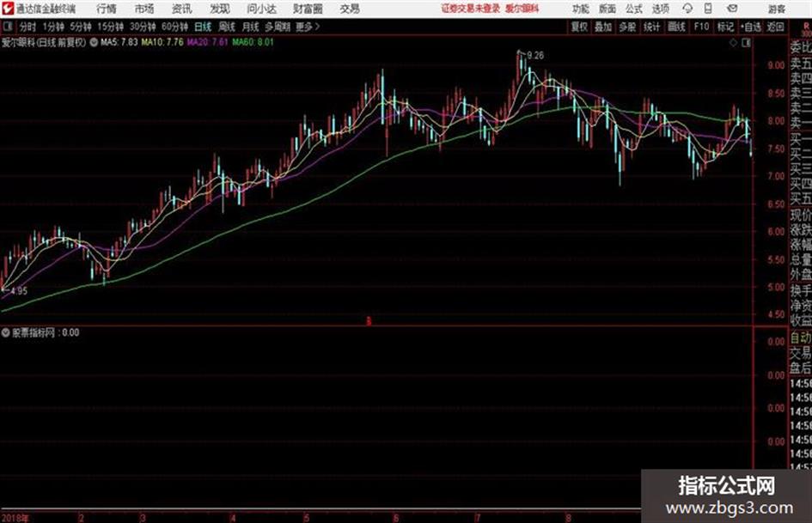Click the 叠加 overlay toolbar button
Viewport: 812px width, 523px height.
click(x=603, y=27)
